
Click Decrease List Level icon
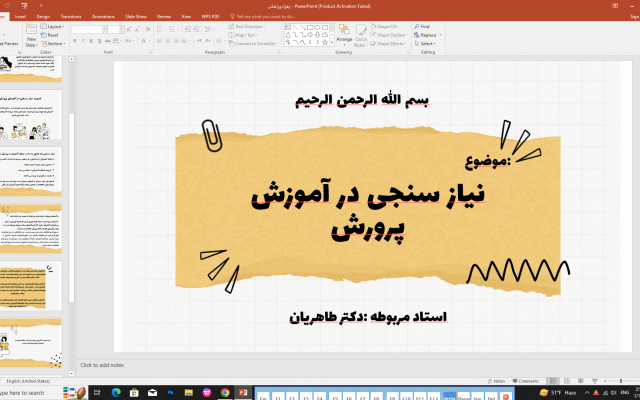pyautogui.click(x=187, y=29)
